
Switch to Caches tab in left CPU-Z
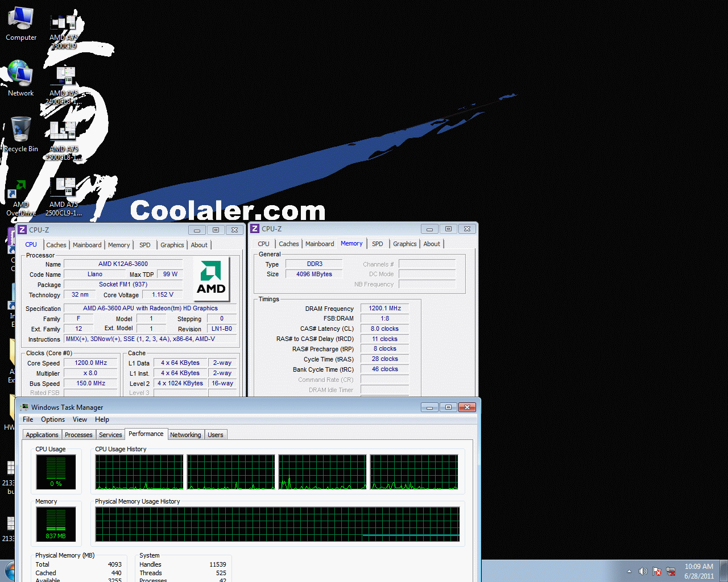tap(56, 245)
